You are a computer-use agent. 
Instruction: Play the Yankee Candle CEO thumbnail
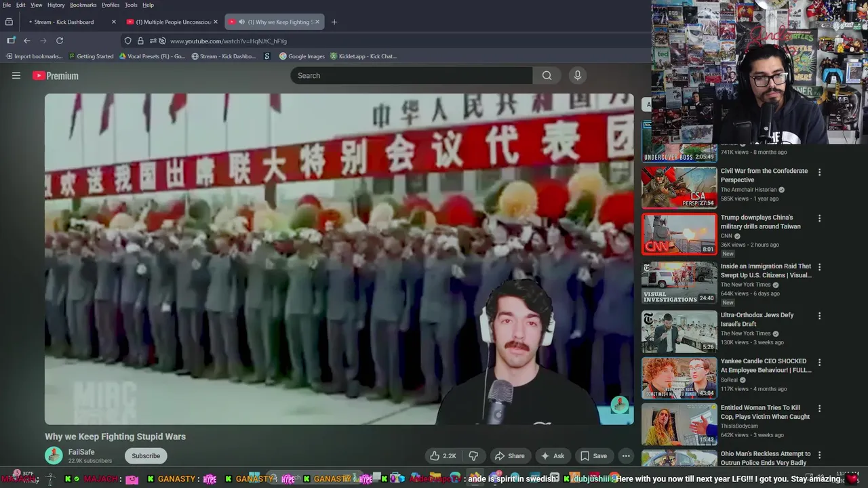(679, 378)
